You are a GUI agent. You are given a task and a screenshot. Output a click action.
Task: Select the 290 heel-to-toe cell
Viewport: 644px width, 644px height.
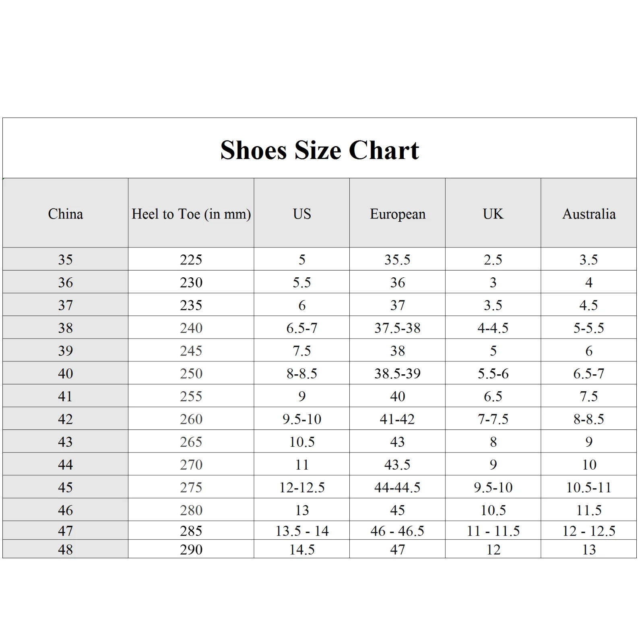click(x=191, y=549)
